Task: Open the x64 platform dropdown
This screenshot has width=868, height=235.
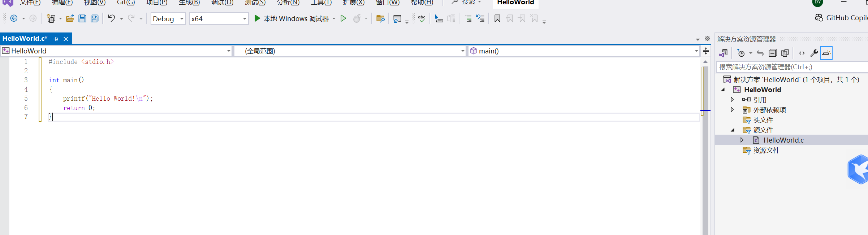Action: click(x=219, y=19)
